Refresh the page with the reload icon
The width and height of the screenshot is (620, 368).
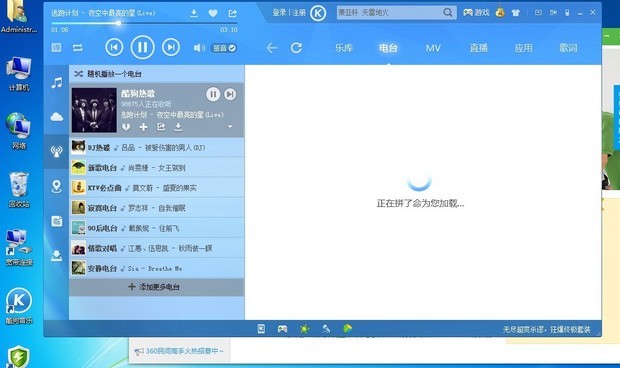point(296,48)
